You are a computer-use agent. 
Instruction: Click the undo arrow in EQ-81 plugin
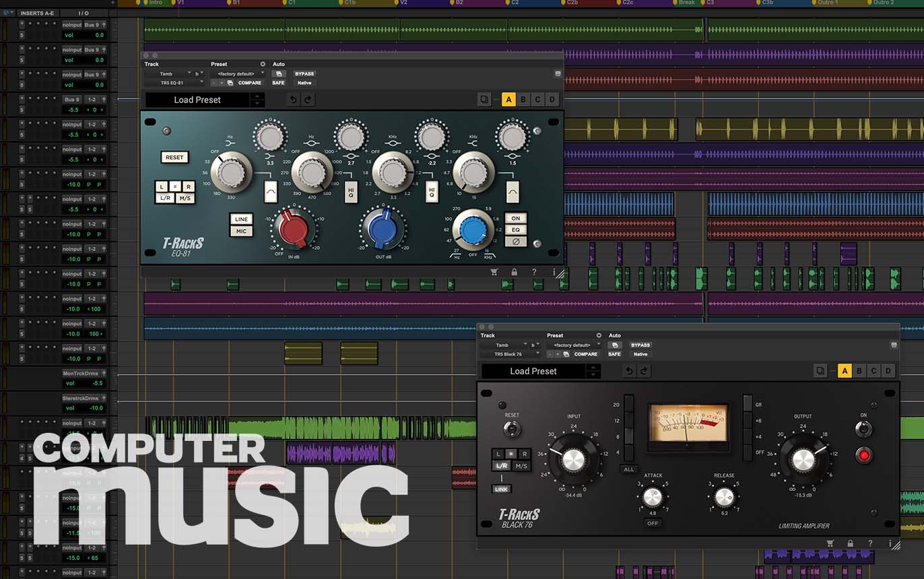click(x=293, y=100)
